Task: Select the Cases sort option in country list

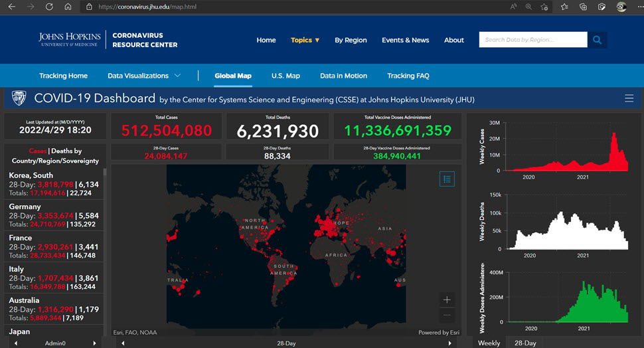Action: pyautogui.click(x=37, y=151)
